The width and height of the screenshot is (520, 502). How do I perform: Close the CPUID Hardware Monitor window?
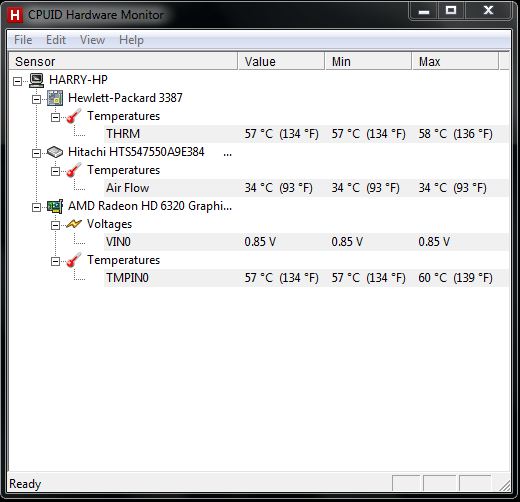[488, 11]
